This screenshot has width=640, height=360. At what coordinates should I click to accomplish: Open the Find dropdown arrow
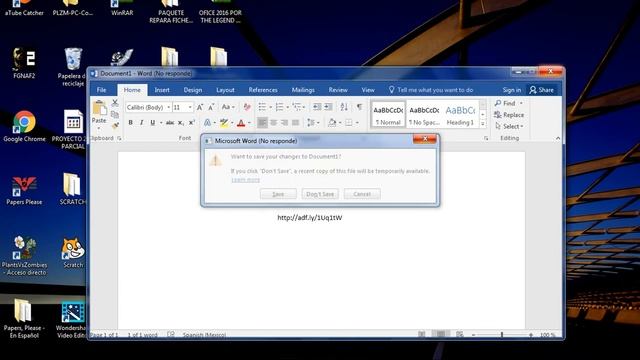[521, 103]
